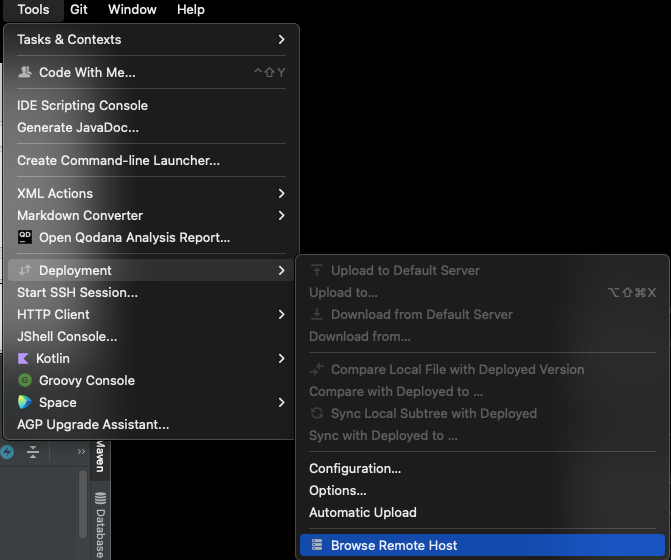Open the Window menu

132,9
